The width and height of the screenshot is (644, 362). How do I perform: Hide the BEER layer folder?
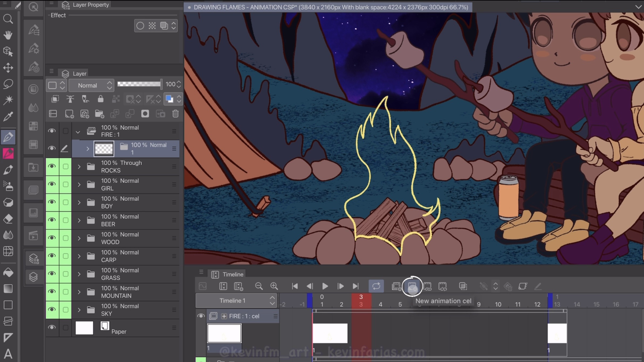coord(52,220)
